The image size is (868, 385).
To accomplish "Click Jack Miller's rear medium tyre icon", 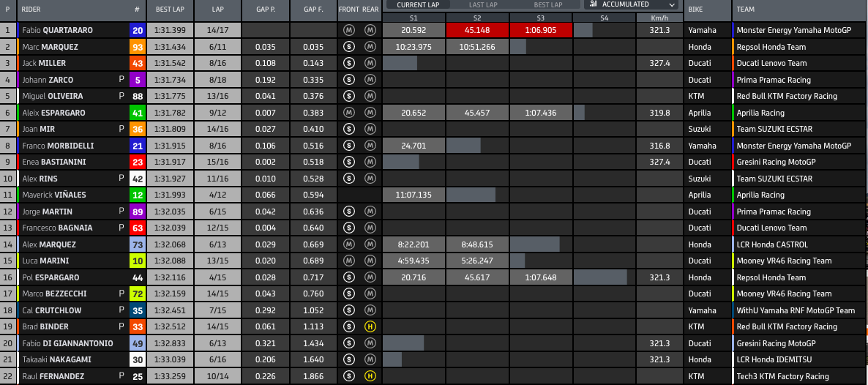I will (370, 63).
